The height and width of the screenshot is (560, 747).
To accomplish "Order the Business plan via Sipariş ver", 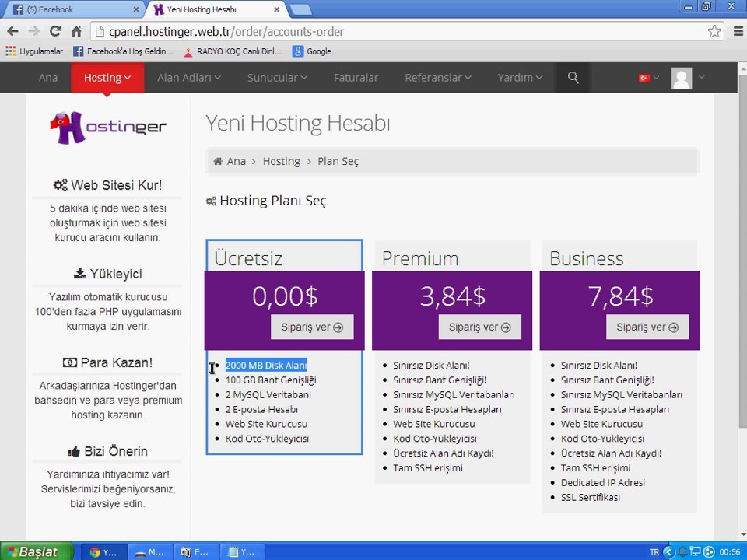I will click(647, 327).
